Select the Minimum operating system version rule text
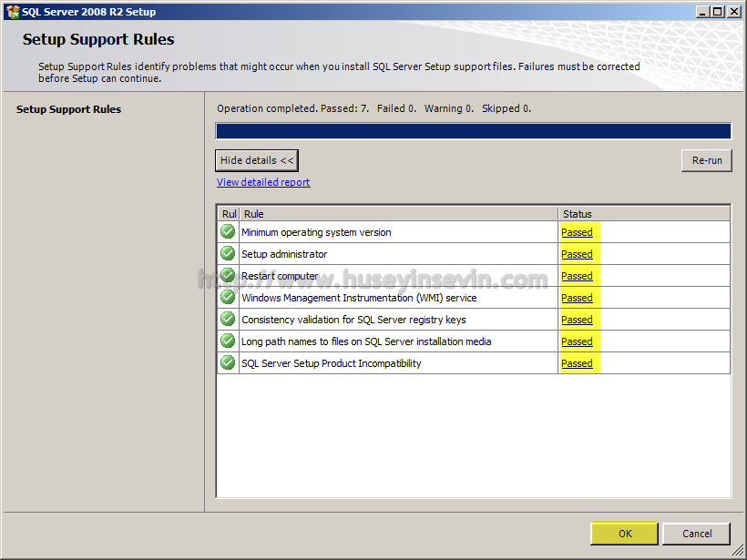The width and height of the screenshot is (747, 560). 316,232
